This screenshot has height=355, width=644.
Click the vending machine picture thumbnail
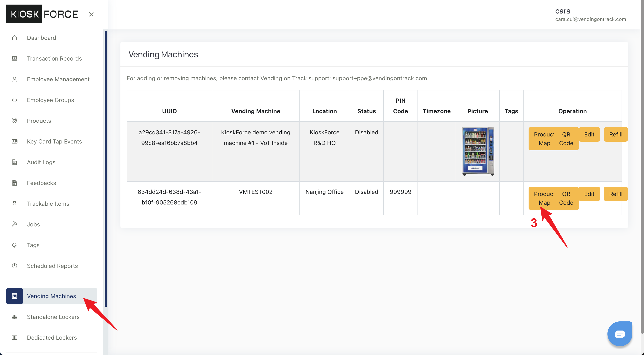click(478, 152)
